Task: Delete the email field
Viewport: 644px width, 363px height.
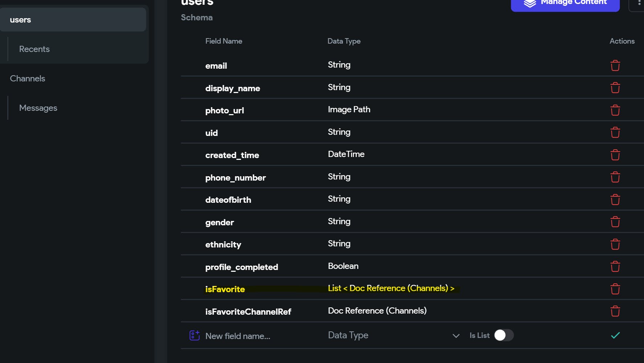Action: click(615, 66)
